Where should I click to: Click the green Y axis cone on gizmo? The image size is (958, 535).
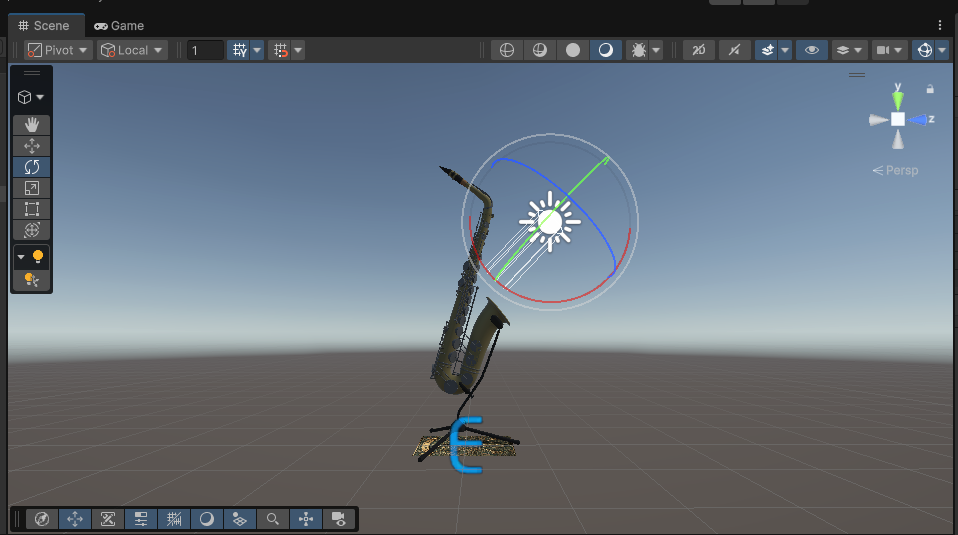(x=898, y=98)
